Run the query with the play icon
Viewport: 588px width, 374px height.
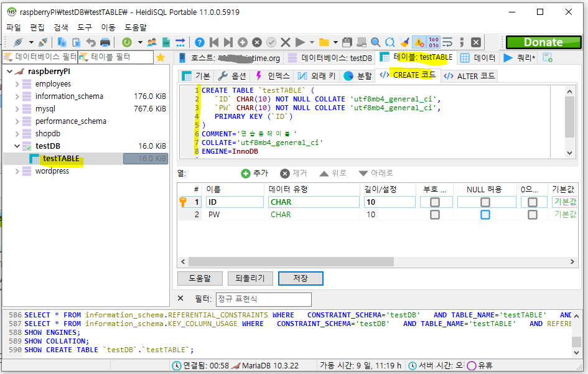tap(300, 42)
